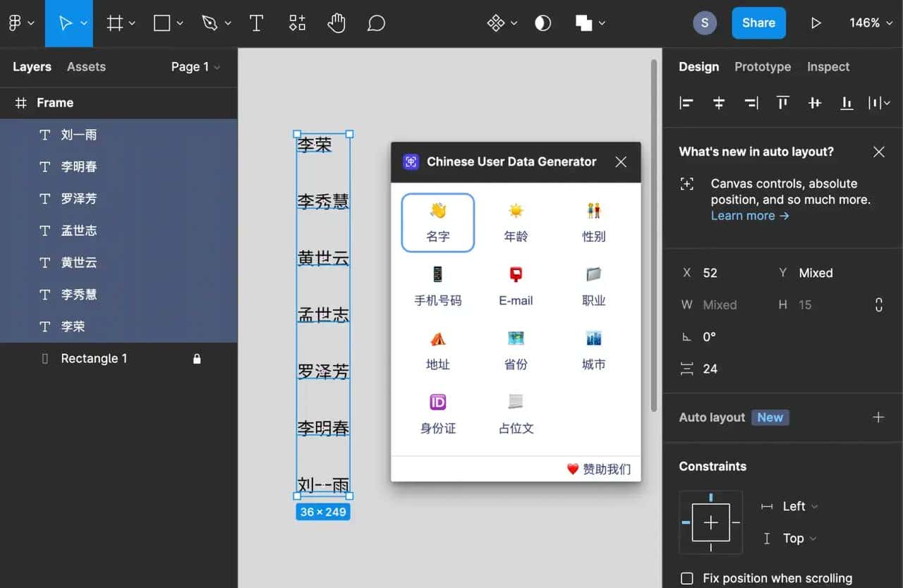Click align left icon in Design panel
Screen dimensions: 903x588
tap(686, 103)
